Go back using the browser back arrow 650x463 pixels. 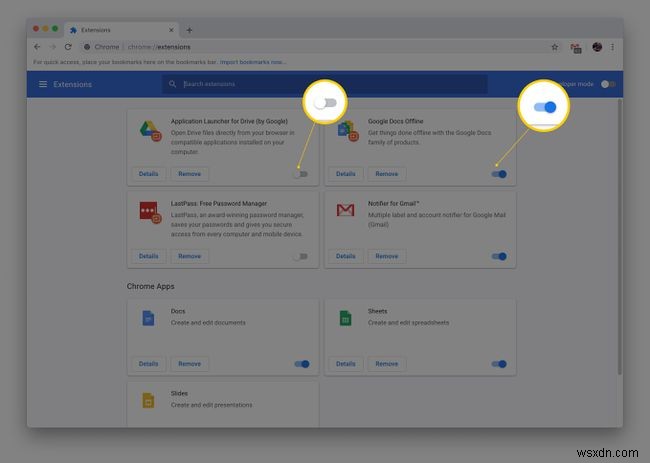pyautogui.click(x=37, y=47)
